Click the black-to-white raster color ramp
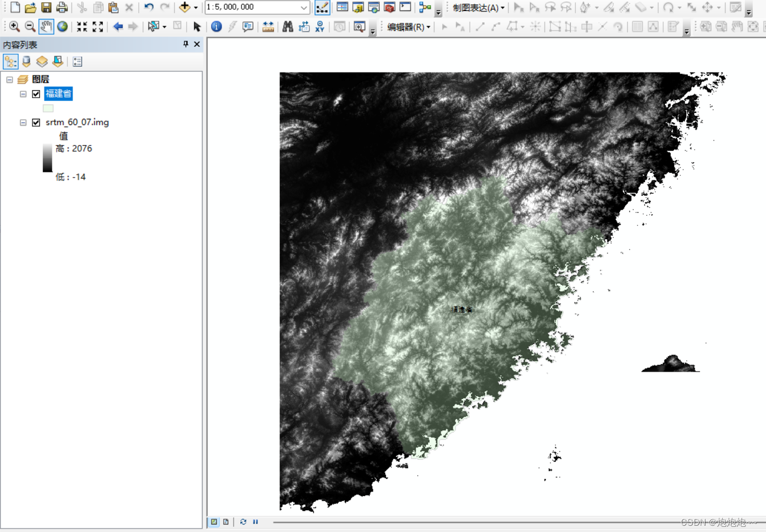This screenshot has width=766, height=532. tap(47, 158)
